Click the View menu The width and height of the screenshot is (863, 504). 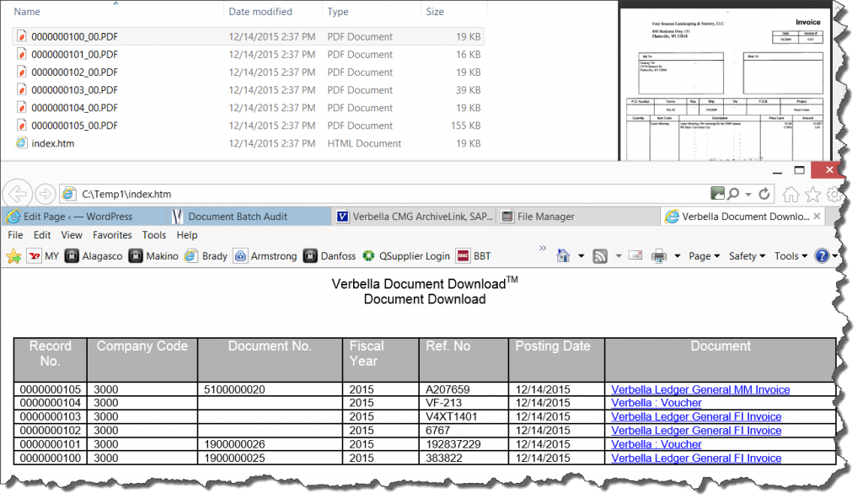71,235
